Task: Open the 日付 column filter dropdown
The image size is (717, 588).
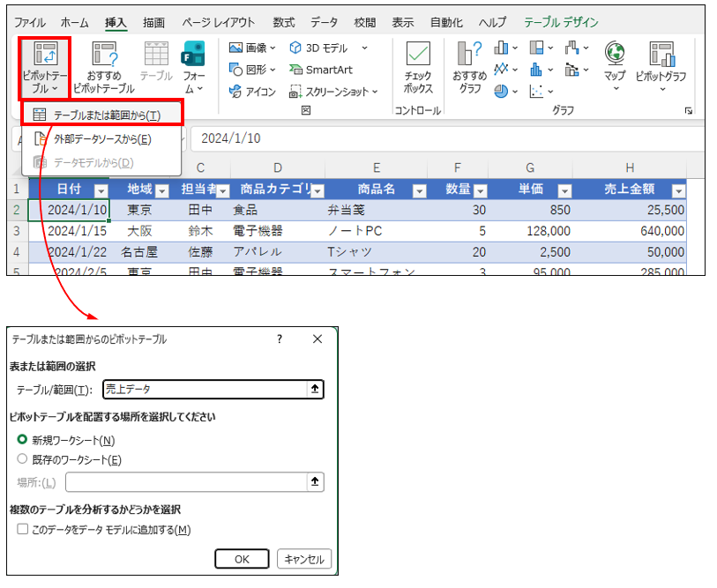Action: coord(101,190)
